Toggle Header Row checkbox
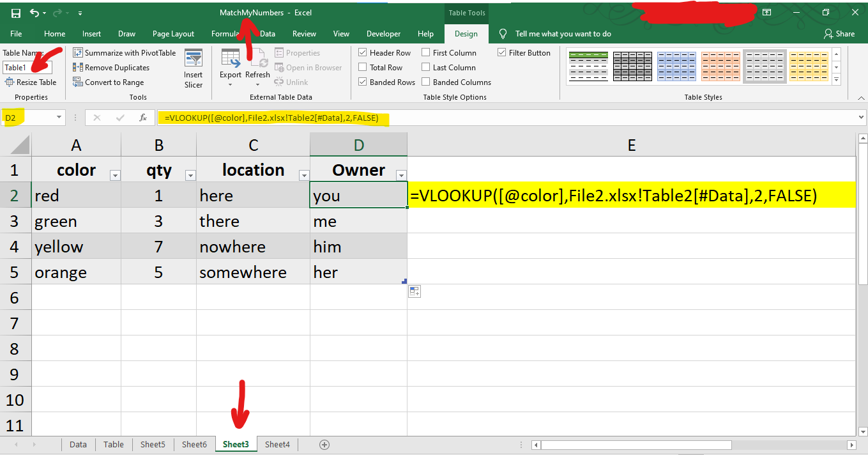868x455 pixels. click(x=363, y=53)
